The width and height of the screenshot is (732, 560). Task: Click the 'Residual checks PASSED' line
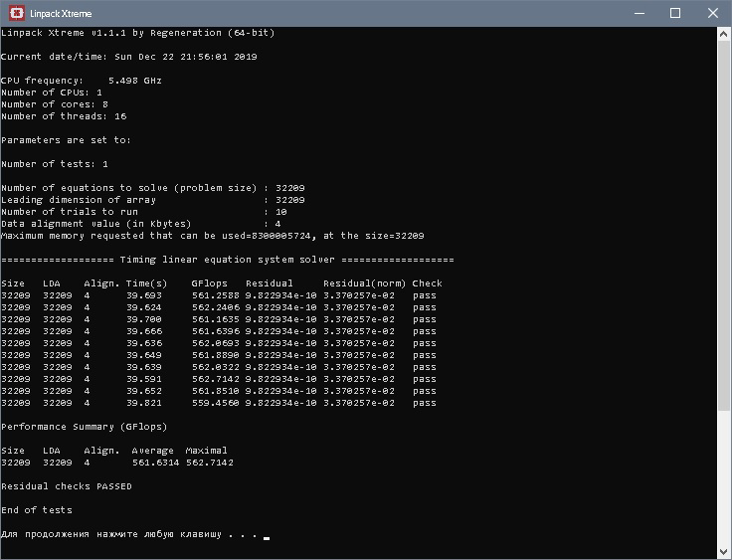click(x=67, y=486)
